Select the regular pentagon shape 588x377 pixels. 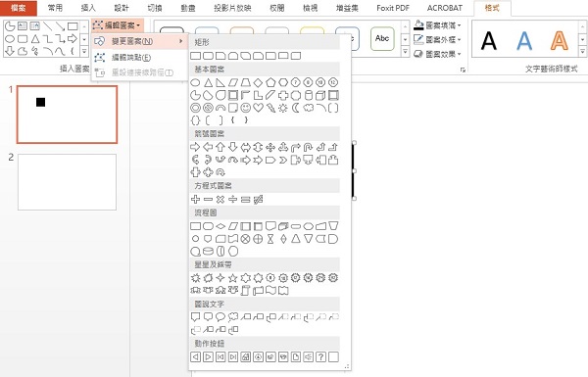[x=270, y=82]
